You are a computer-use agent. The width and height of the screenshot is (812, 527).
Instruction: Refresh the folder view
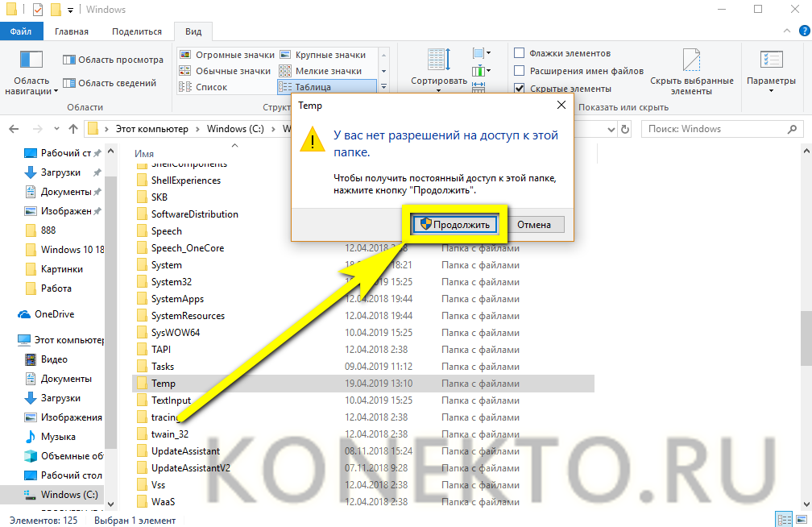coord(625,129)
